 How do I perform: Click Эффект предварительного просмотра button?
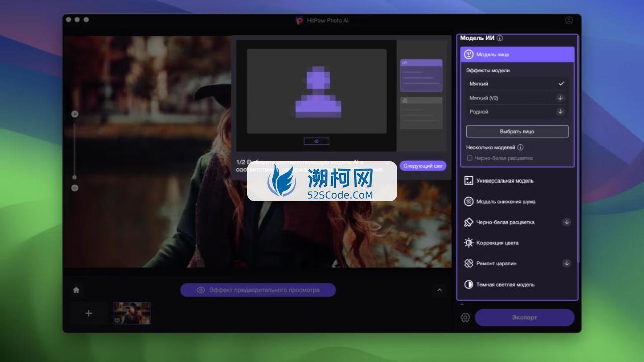pos(258,290)
